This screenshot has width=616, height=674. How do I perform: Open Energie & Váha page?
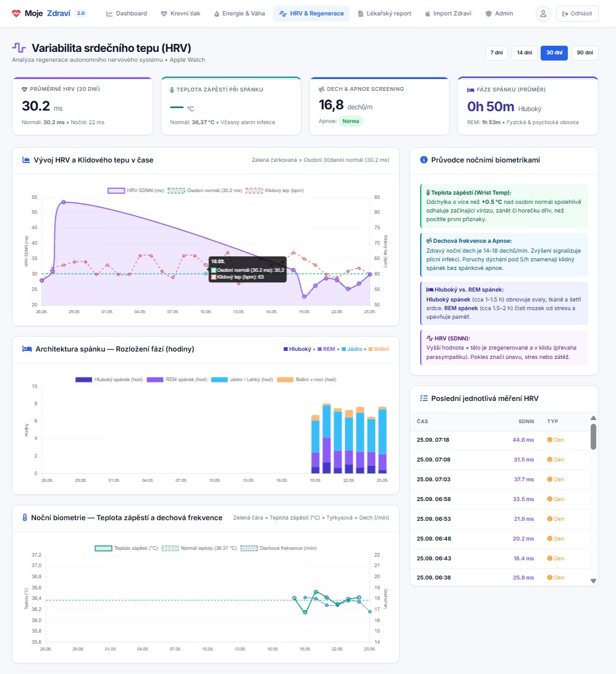(x=240, y=14)
